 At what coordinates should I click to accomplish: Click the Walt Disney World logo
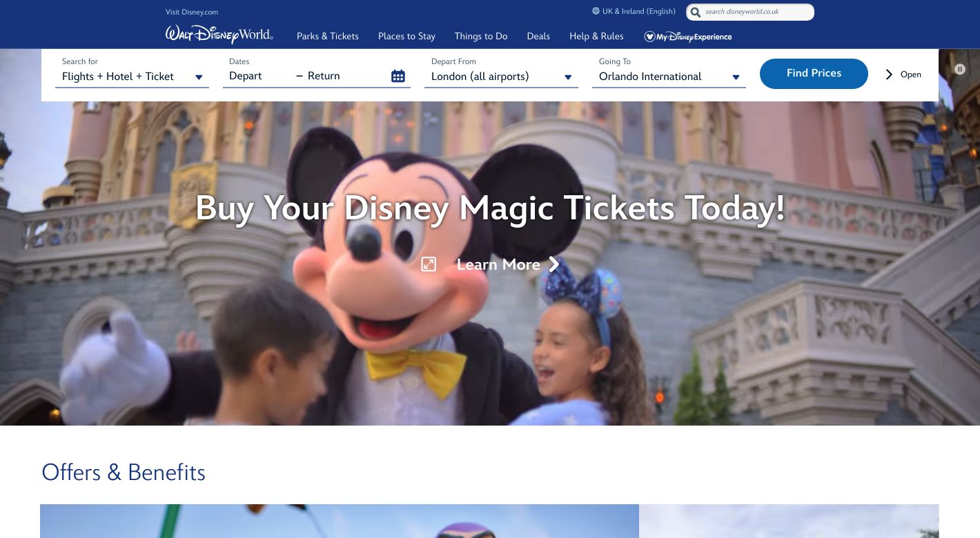pos(219,34)
